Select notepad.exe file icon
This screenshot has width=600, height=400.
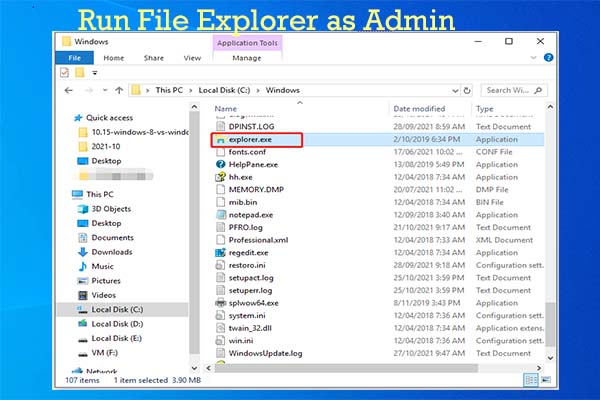click(220, 215)
